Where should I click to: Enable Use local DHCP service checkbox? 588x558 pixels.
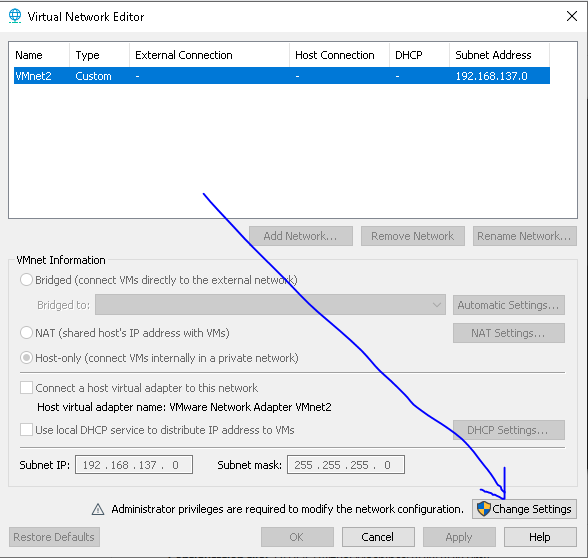(x=26, y=429)
